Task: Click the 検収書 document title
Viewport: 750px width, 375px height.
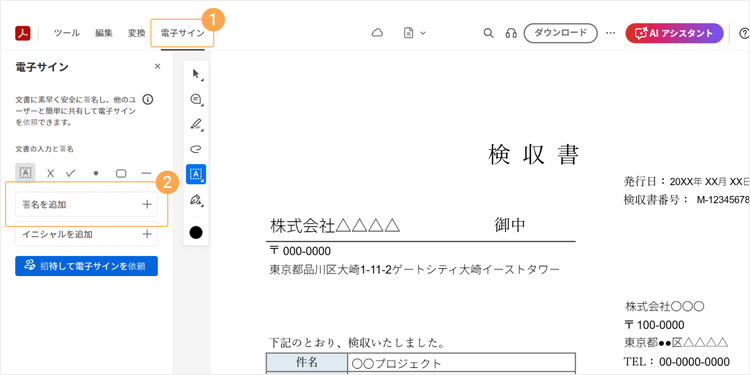Action: coord(534,155)
